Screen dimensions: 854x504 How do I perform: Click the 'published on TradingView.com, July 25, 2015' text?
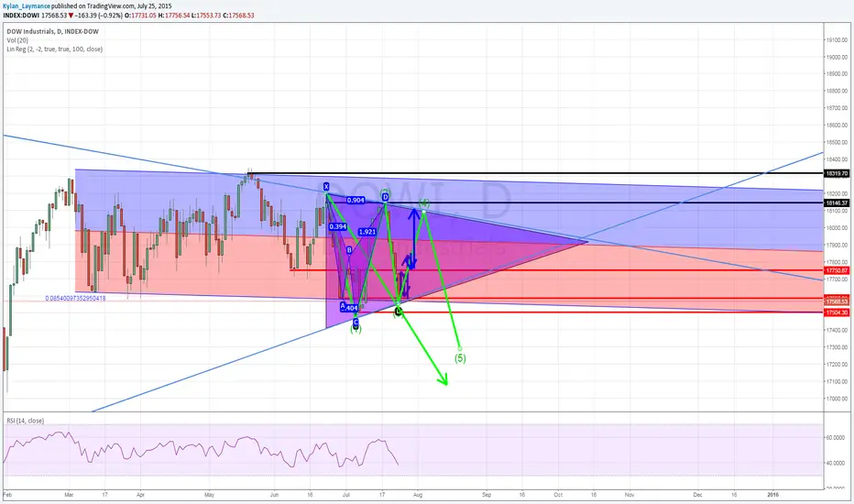coord(112,6)
